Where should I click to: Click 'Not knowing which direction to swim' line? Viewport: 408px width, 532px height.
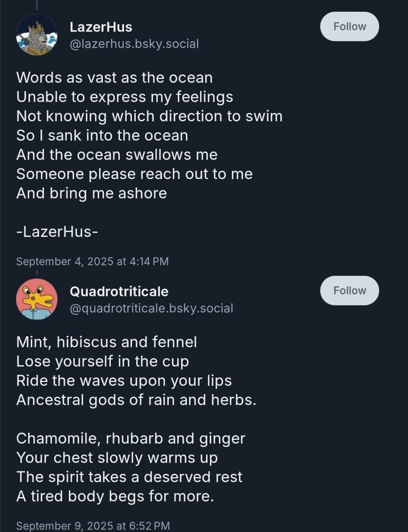click(x=150, y=117)
